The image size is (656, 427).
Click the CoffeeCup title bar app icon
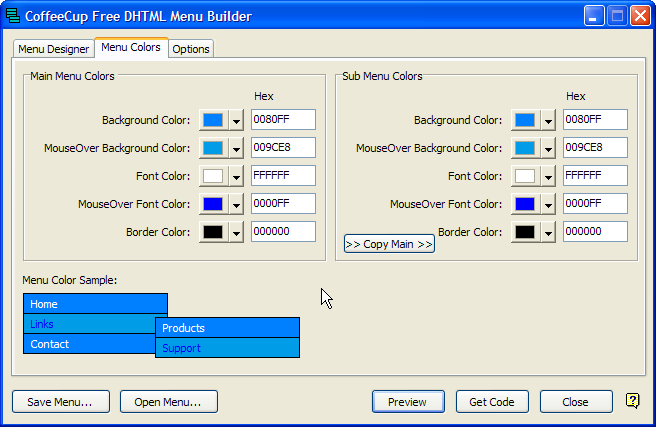tap(14, 16)
